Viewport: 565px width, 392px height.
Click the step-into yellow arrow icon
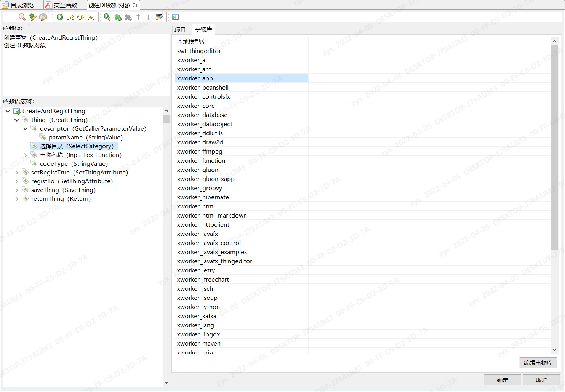tap(71, 17)
